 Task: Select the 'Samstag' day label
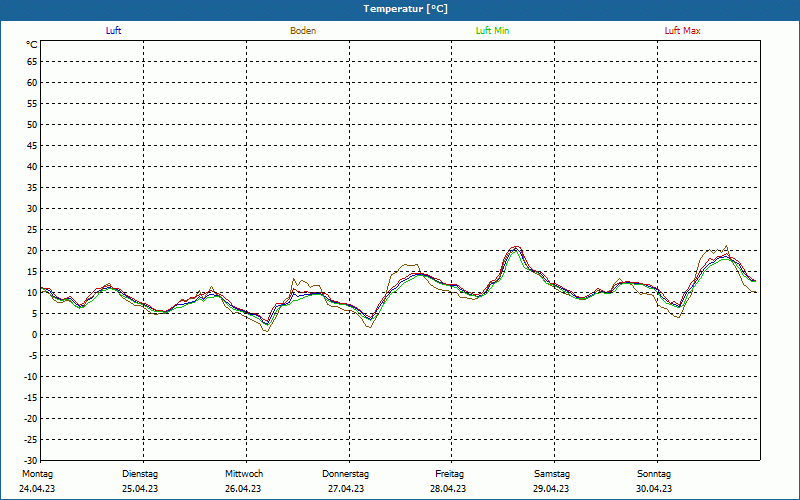(552, 474)
